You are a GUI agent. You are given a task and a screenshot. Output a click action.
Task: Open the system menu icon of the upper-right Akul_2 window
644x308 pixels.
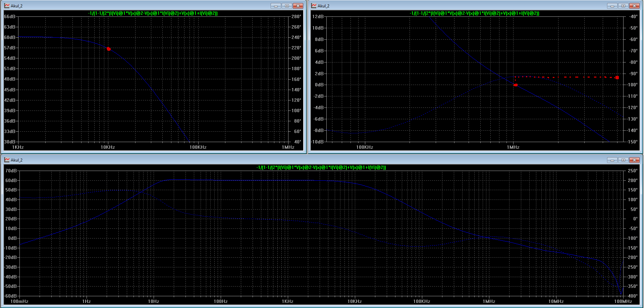[x=314, y=6]
